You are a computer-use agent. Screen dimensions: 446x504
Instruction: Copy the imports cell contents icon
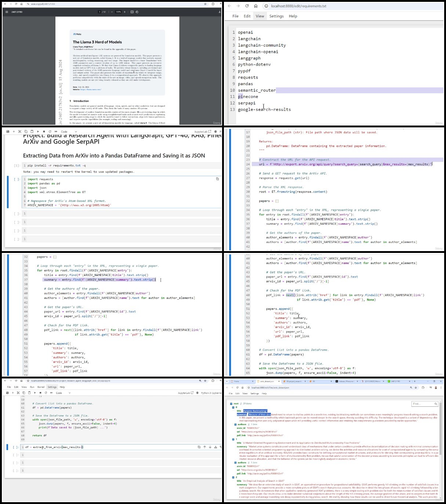point(217,179)
